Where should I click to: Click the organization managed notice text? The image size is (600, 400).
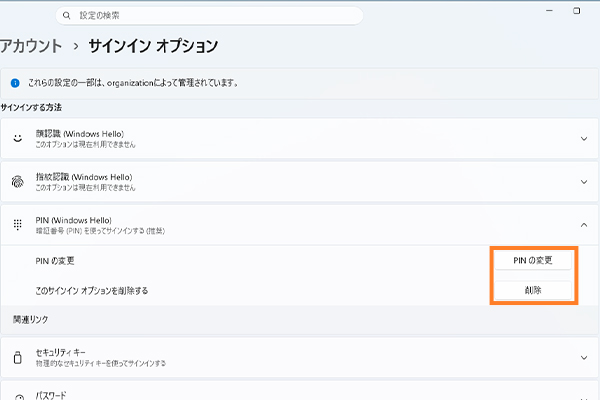coord(133,83)
